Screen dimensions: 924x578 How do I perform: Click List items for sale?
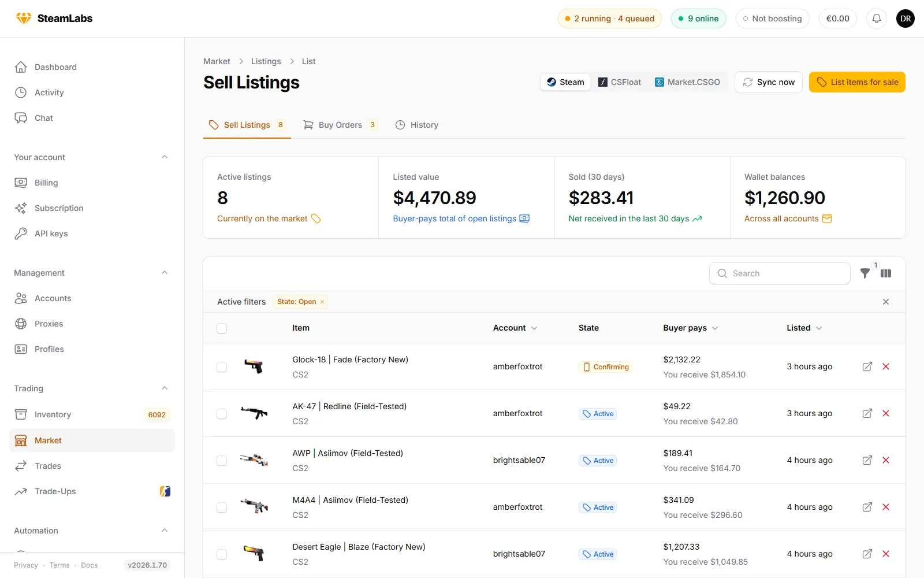(857, 82)
